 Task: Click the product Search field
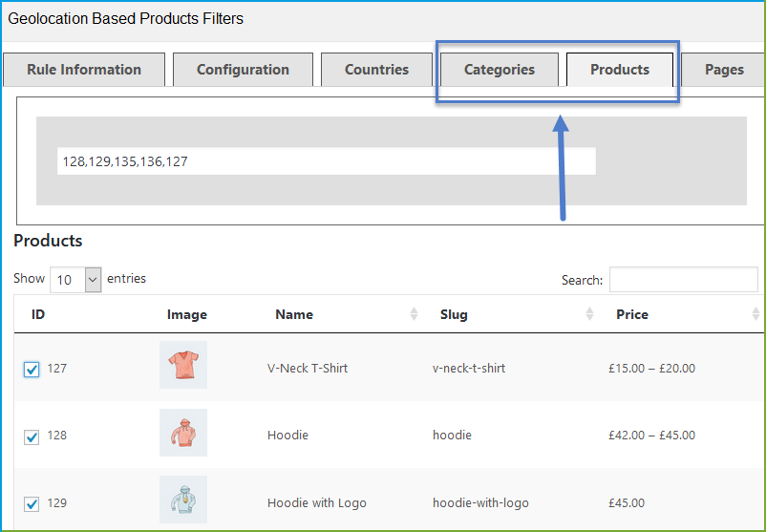(683, 280)
